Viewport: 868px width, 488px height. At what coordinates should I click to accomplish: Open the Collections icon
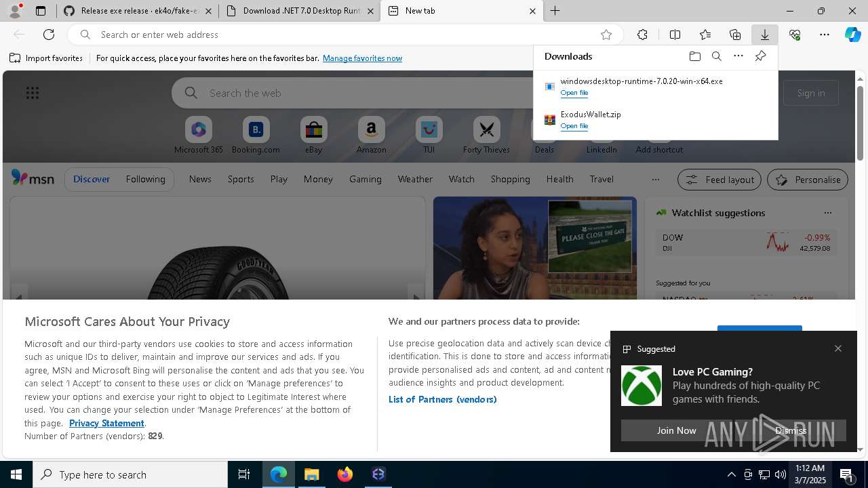(735, 35)
